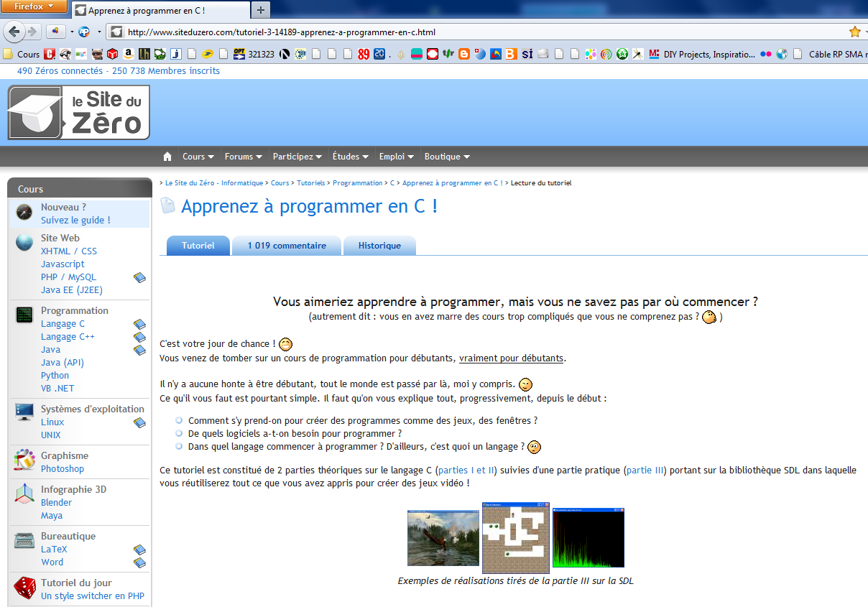Viewport: 868px width, 607px height.
Task: Open the Historique tab
Action: (379, 246)
